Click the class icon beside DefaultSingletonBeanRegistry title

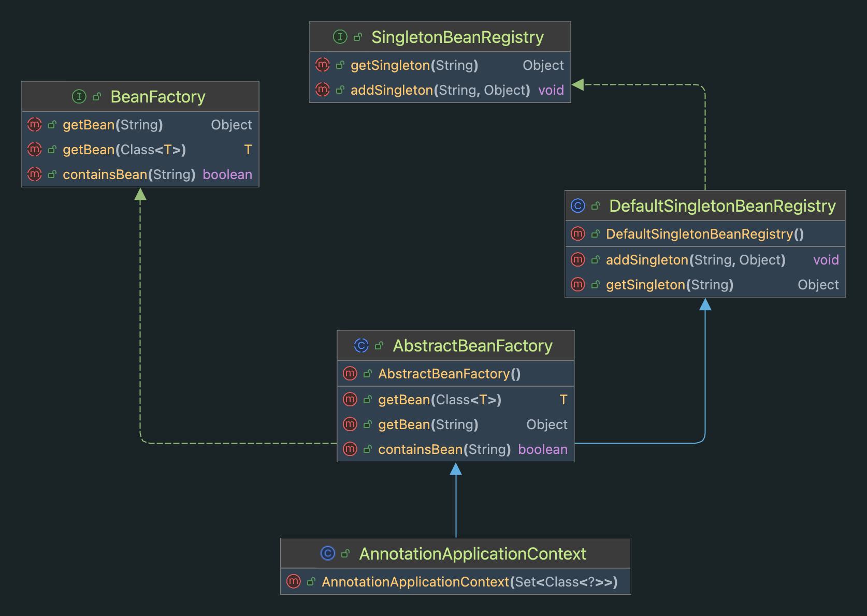[577, 206]
